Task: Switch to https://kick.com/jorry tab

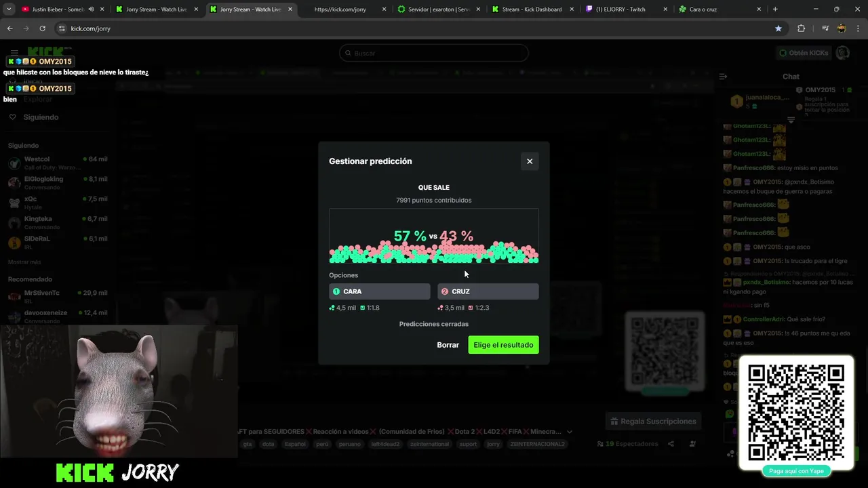Action: (345, 9)
